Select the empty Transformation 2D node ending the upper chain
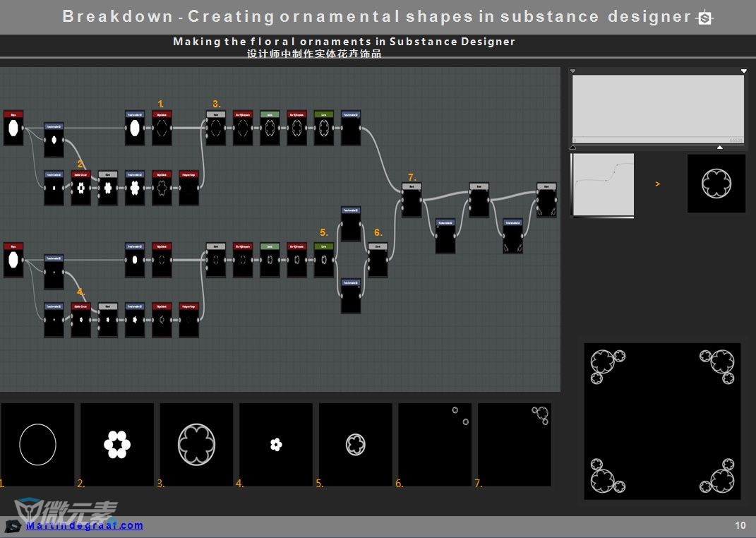This screenshot has width=756, height=538. click(x=351, y=128)
